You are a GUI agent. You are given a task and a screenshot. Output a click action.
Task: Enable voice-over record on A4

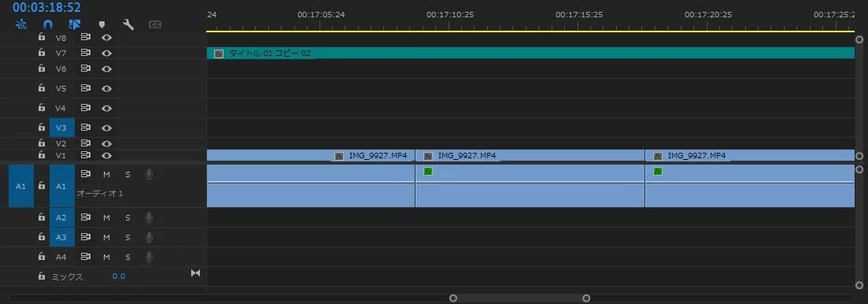(149, 257)
